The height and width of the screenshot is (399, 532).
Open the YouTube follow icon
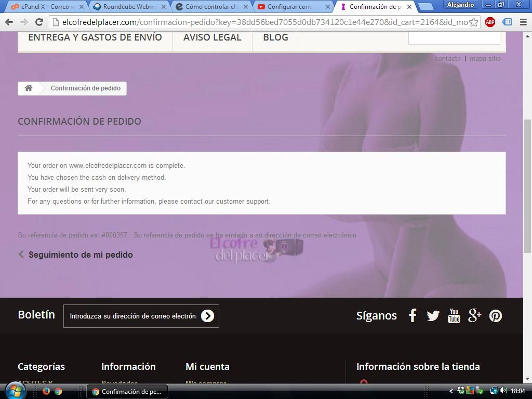pyautogui.click(x=454, y=315)
